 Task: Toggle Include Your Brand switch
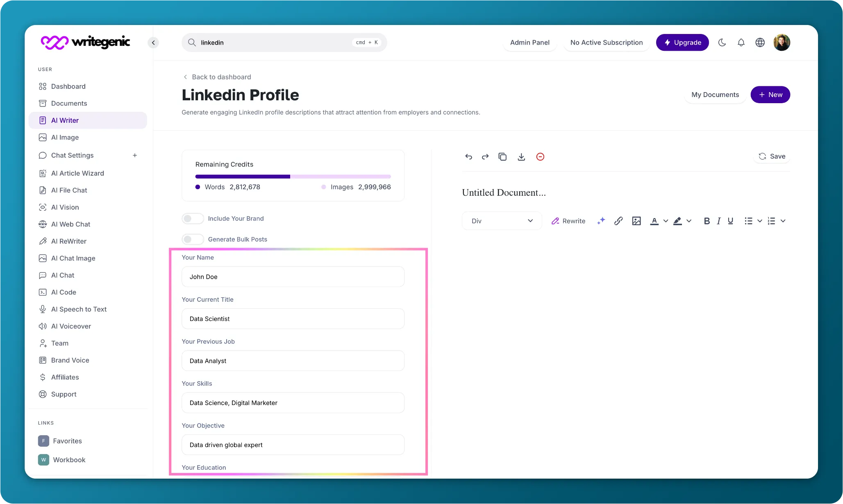point(193,219)
